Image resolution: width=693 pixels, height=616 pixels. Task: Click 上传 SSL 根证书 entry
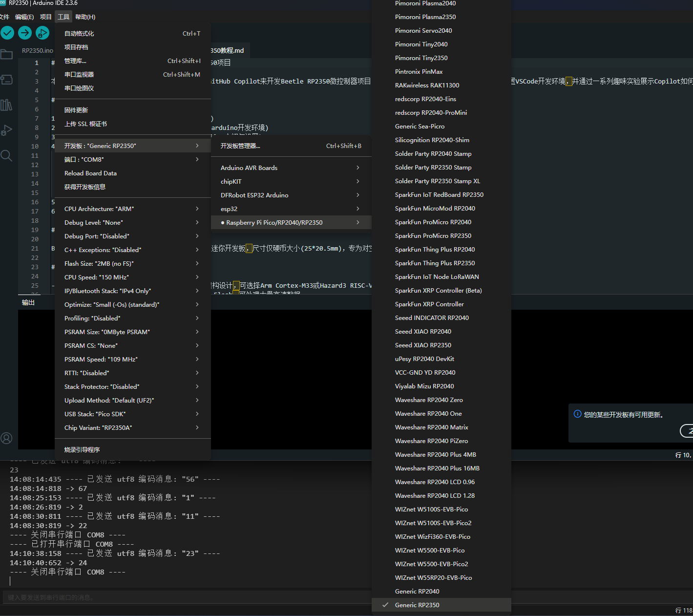(133, 124)
